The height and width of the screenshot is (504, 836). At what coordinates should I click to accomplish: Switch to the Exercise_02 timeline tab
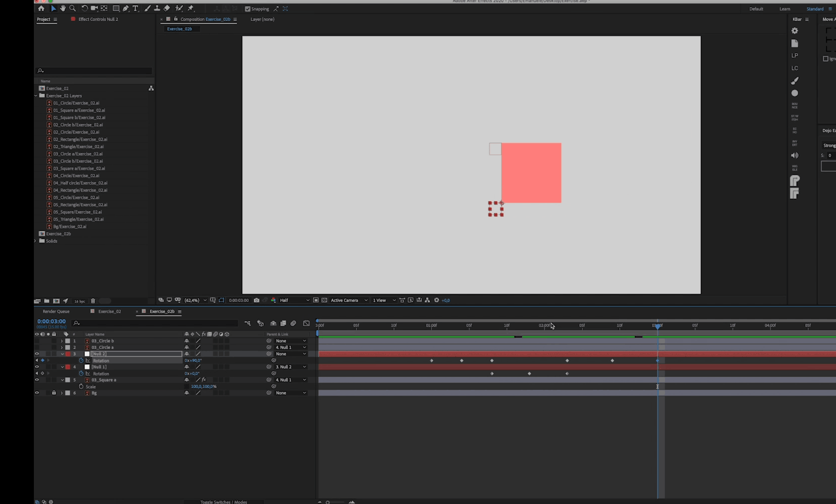coord(109,311)
